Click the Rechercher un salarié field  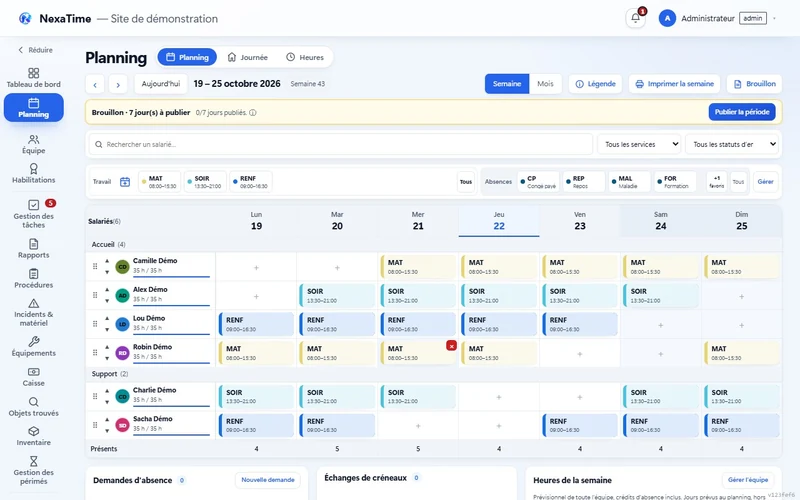pos(341,144)
